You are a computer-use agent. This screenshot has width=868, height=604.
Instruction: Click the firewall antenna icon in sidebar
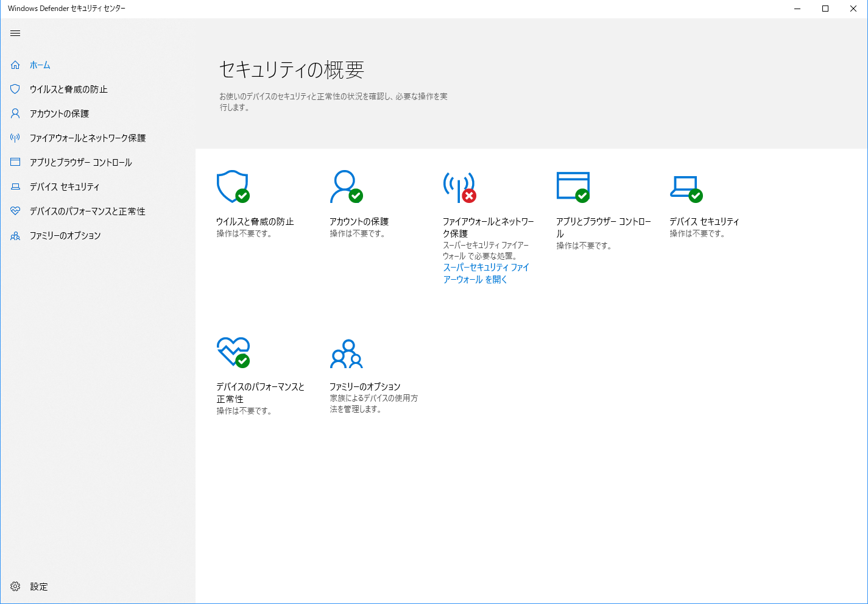click(x=15, y=138)
